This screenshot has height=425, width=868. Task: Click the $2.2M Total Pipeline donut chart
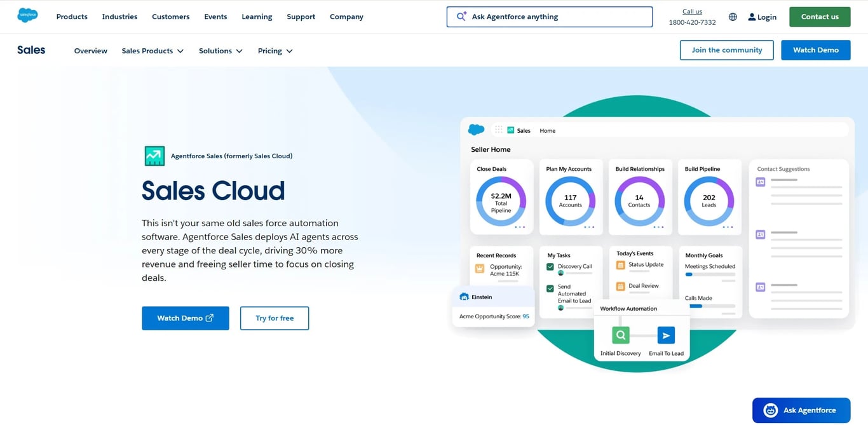click(x=501, y=201)
